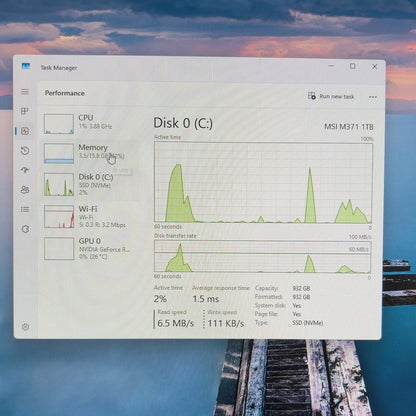Go to the Processes page icon

click(25, 111)
